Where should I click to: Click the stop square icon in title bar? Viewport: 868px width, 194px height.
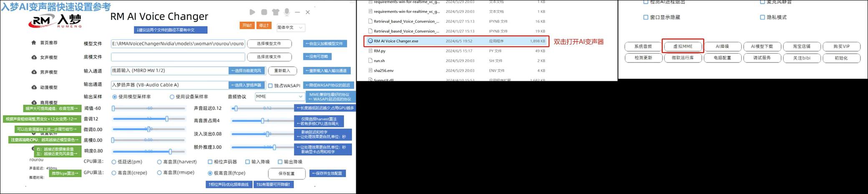click(264, 12)
